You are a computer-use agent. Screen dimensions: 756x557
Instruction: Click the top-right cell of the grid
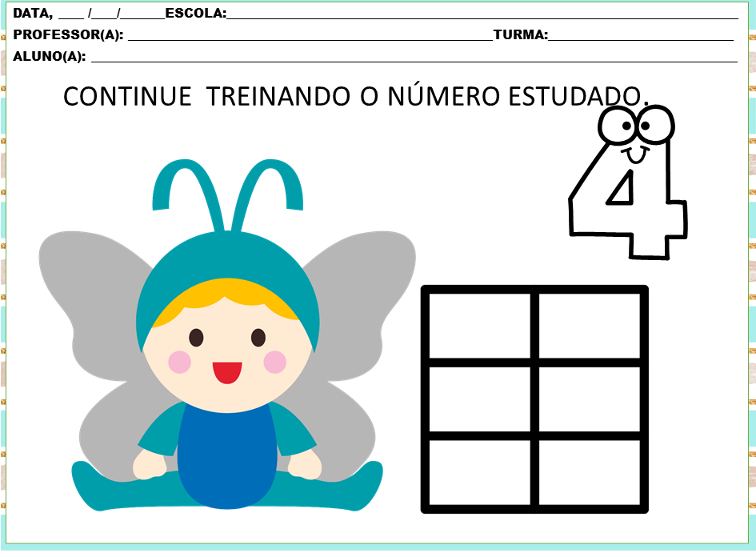pos(590,327)
